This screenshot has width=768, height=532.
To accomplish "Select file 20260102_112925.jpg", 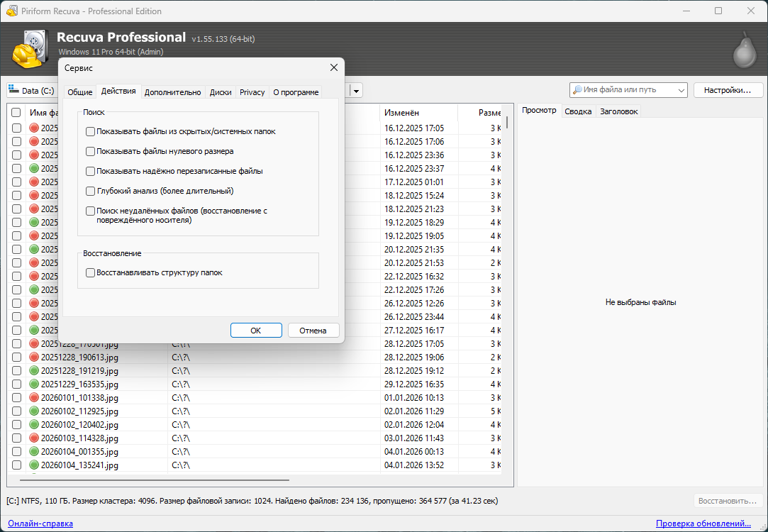I will tap(79, 411).
